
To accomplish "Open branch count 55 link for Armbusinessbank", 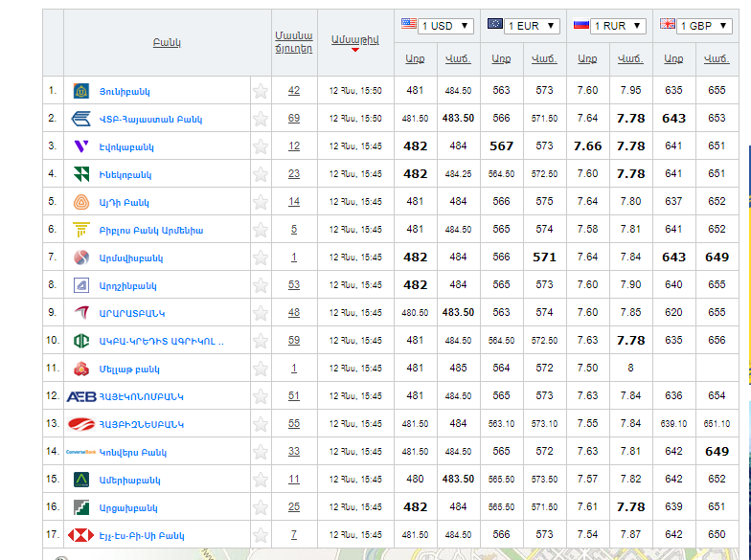I will (294, 423).
